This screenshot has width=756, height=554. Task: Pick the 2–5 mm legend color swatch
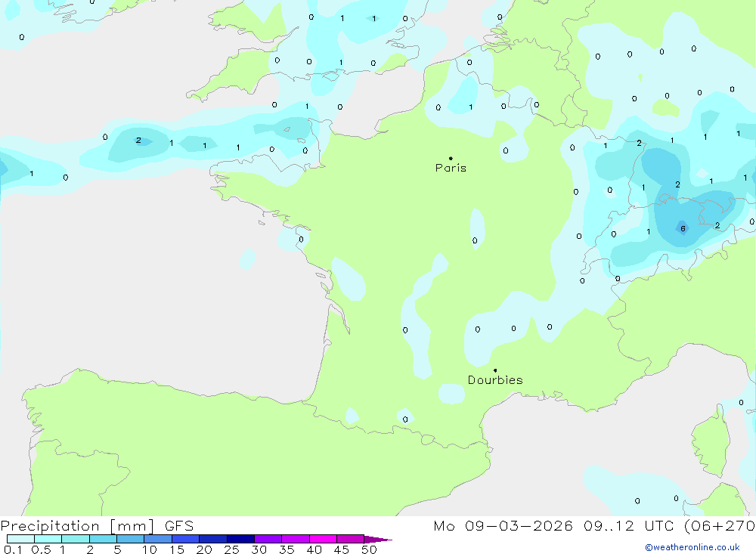click(x=103, y=539)
